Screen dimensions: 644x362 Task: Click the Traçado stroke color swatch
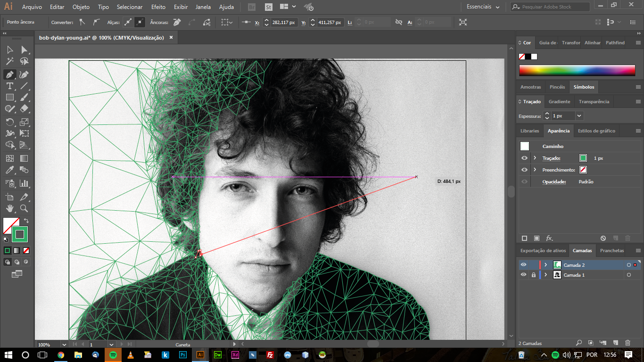point(583,158)
